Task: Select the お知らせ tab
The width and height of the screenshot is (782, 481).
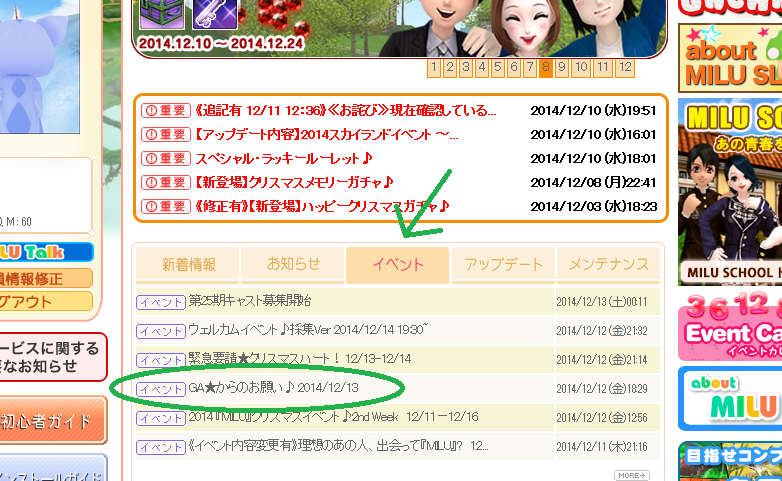Action: (293, 265)
